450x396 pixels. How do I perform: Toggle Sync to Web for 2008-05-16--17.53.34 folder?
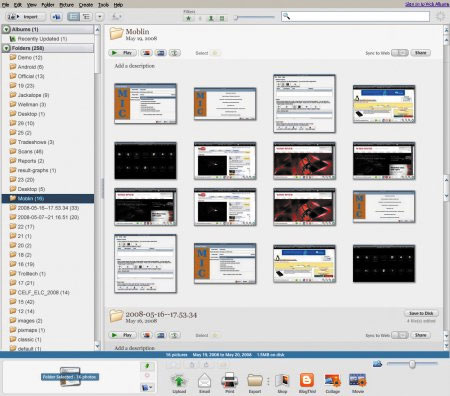click(399, 335)
